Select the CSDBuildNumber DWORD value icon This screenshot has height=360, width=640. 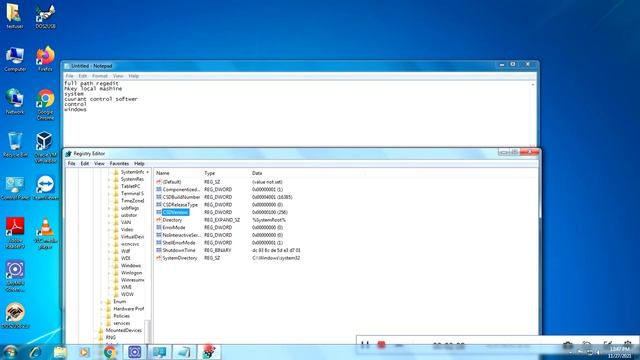pos(159,197)
